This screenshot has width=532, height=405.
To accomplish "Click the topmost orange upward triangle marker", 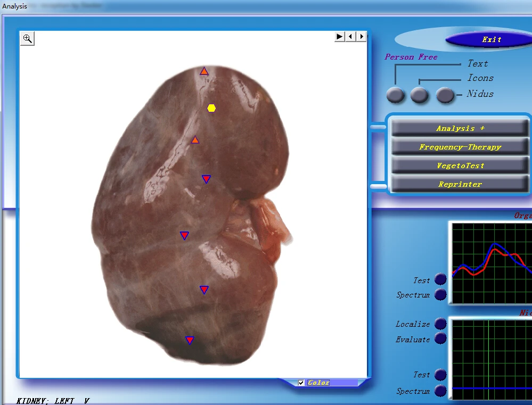I will point(204,71).
